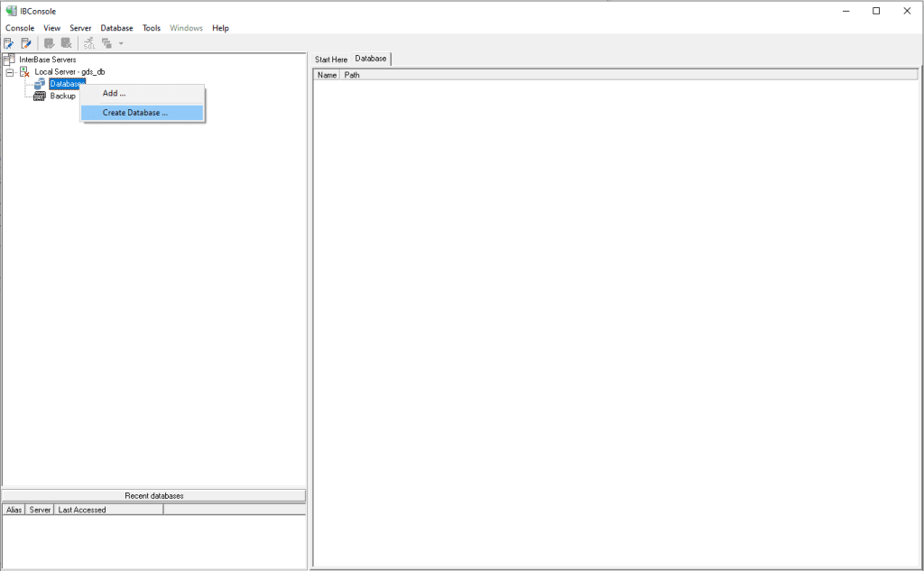Open the Windows menu
Image resolution: width=924 pixels, height=571 pixels.
tap(186, 28)
